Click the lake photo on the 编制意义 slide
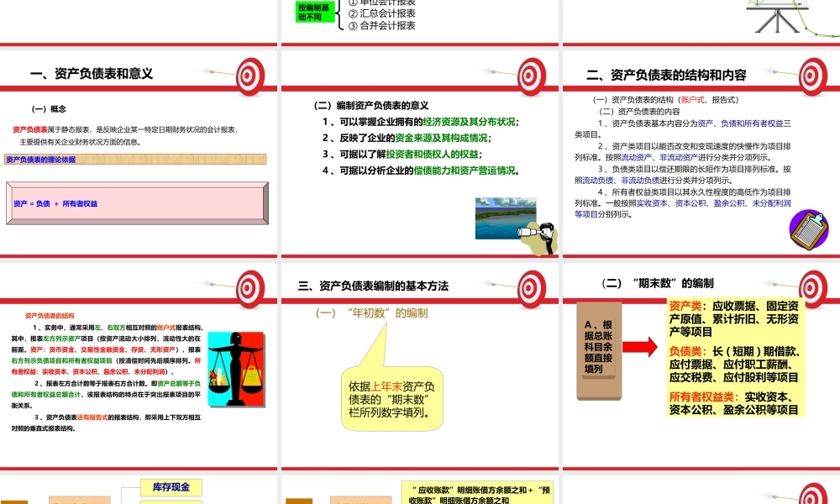840x504 pixels. click(505, 218)
